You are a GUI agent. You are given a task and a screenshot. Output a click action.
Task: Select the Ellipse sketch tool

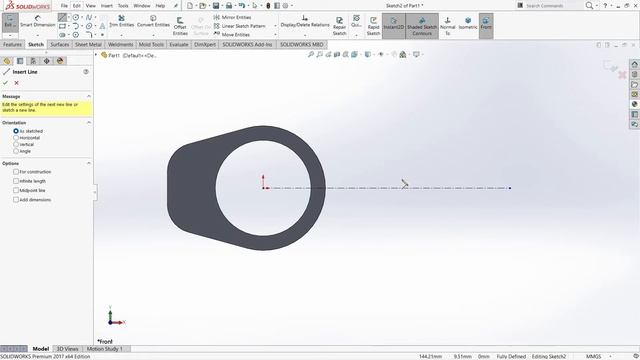89,26
